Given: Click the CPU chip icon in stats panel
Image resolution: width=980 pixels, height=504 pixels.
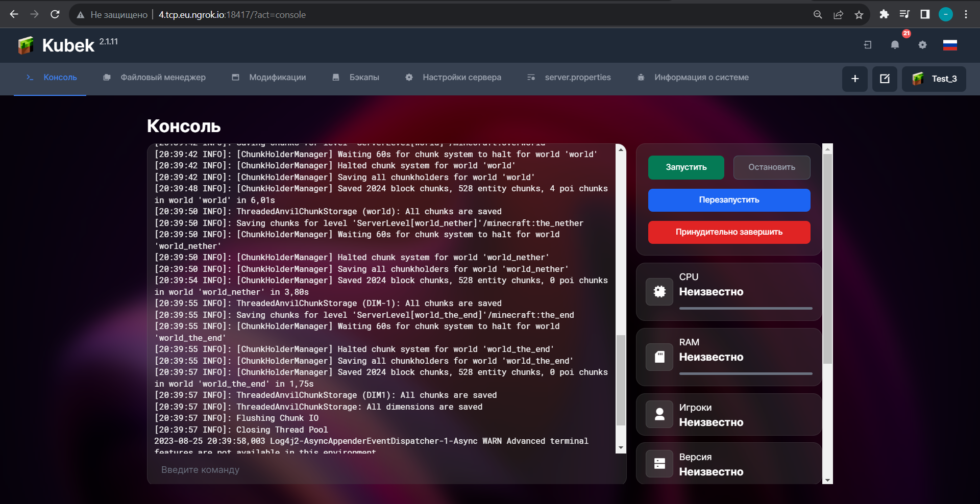Looking at the screenshot, I should (659, 291).
